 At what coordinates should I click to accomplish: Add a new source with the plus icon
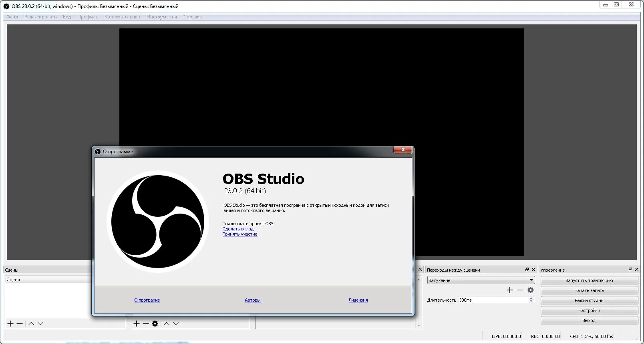137,324
